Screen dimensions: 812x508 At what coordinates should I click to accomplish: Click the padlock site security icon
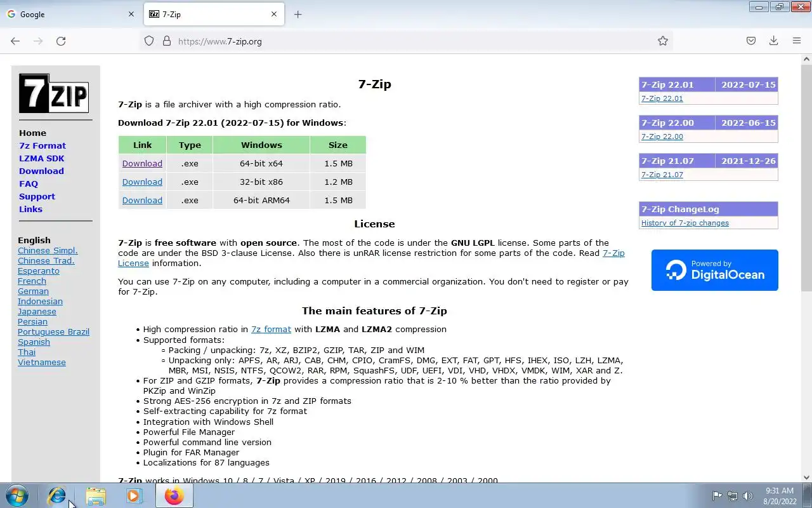[x=167, y=41]
